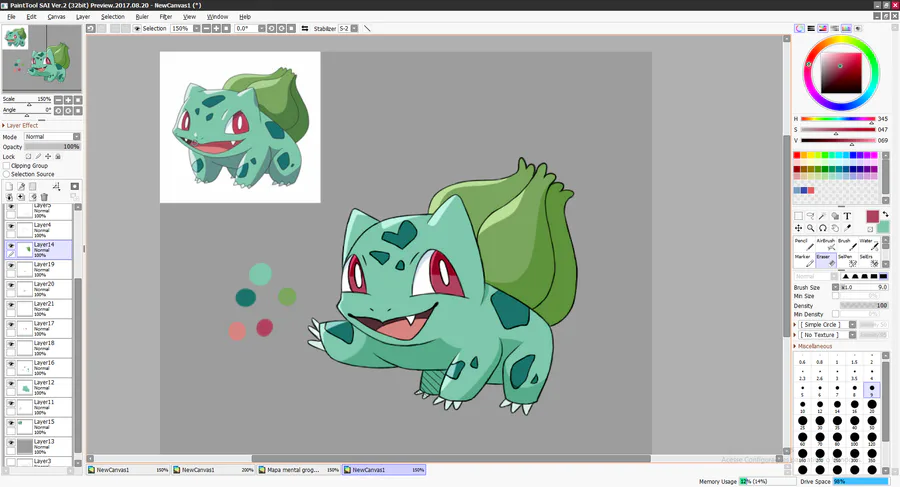Open the Simple Circle brush shape dropdown
900x487 pixels.
click(852, 324)
